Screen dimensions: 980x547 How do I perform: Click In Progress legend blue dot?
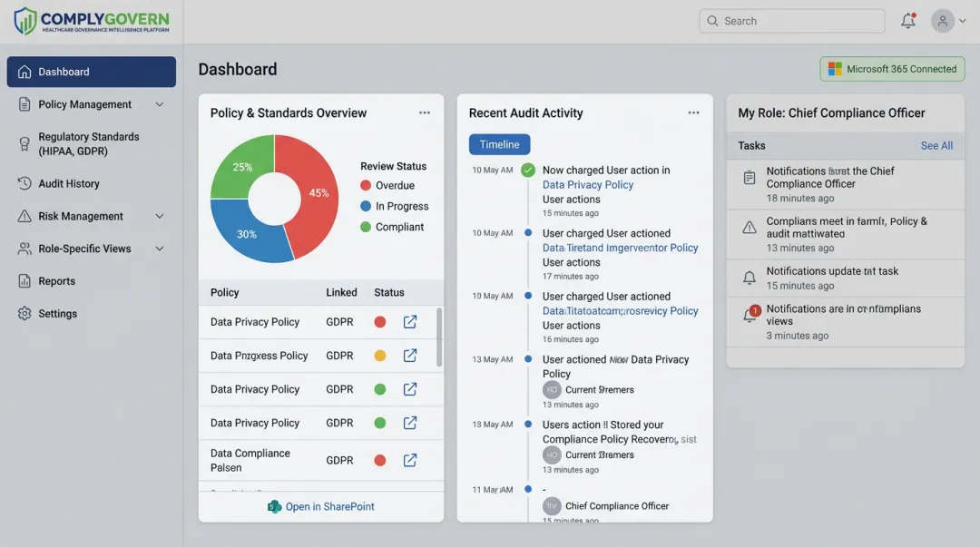[x=366, y=206]
